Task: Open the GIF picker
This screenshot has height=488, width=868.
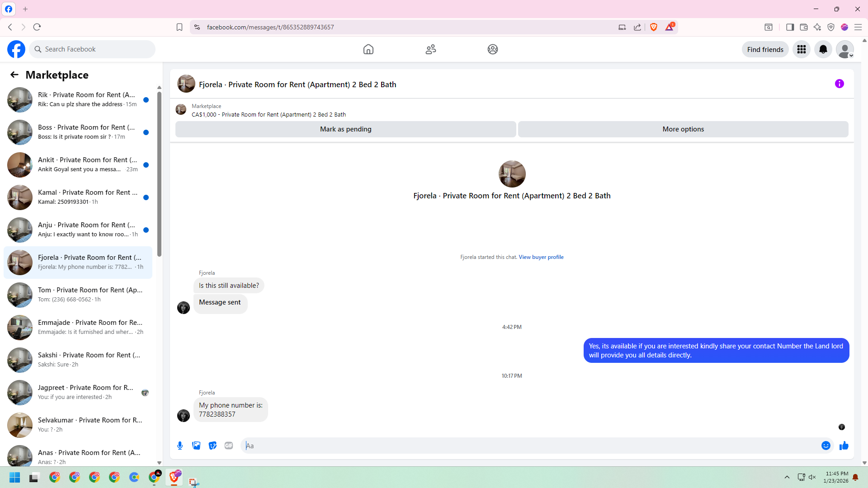Action: click(229, 446)
